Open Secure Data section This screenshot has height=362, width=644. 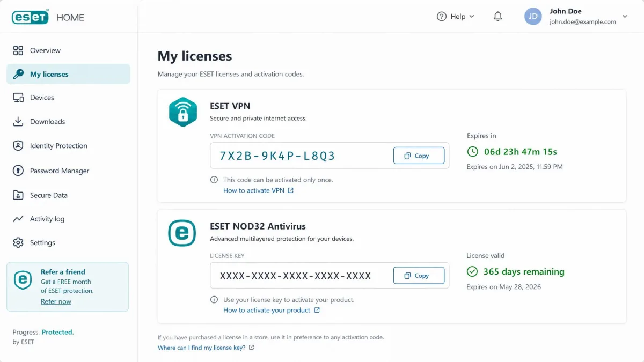pos(68,195)
